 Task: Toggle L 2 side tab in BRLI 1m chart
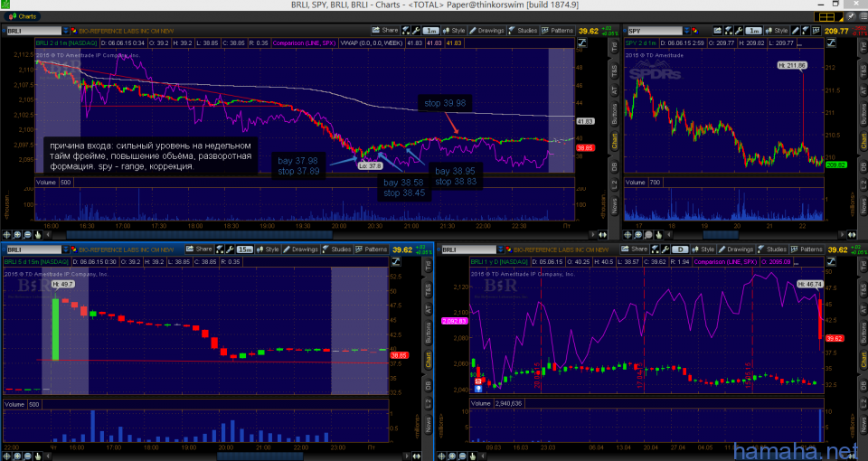click(614, 184)
